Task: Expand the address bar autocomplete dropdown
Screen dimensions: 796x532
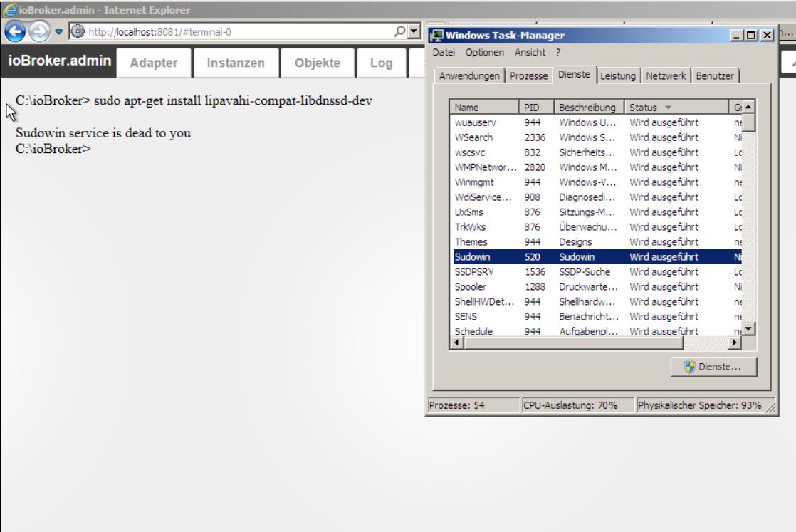Action: (414, 31)
